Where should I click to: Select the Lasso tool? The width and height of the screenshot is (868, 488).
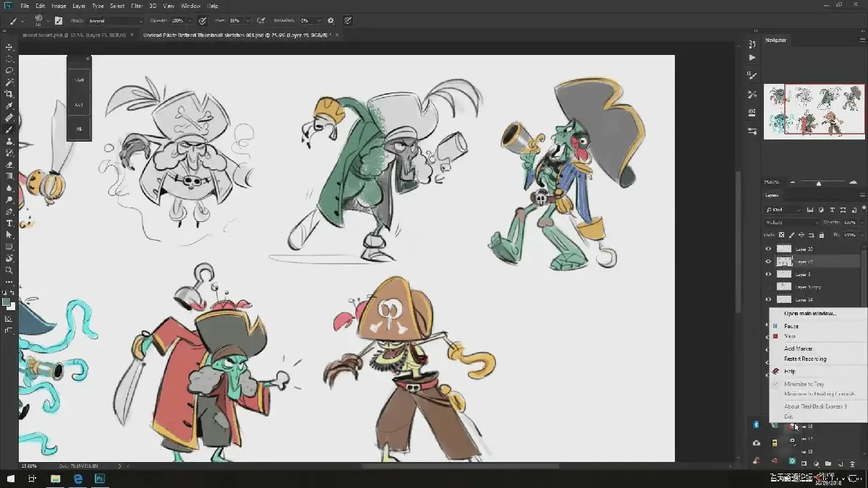click(9, 70)
